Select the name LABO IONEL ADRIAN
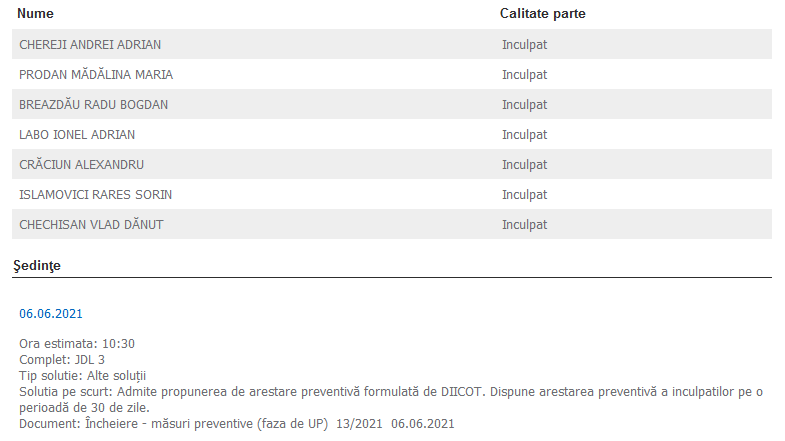The image size is (785, 441). click(x=77, y=135)
